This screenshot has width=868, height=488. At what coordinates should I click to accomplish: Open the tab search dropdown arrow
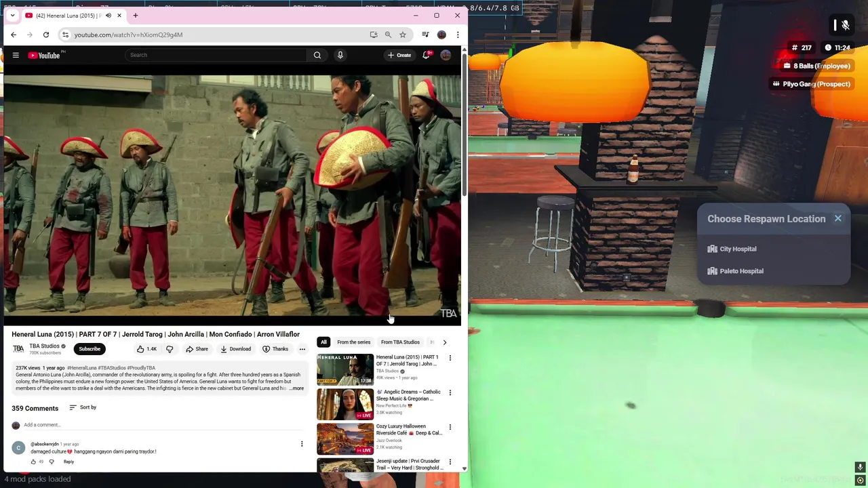pos(12,16)
